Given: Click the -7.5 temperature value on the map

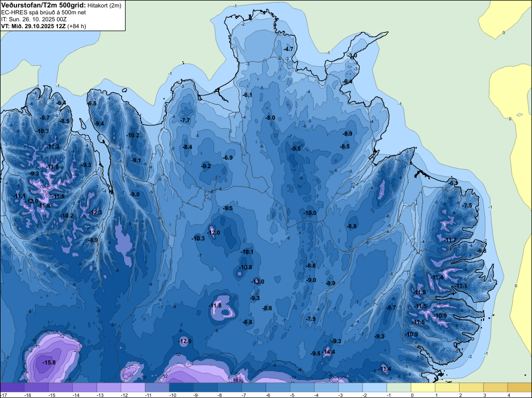Looking at the screenshot, I should click(467, 205).
